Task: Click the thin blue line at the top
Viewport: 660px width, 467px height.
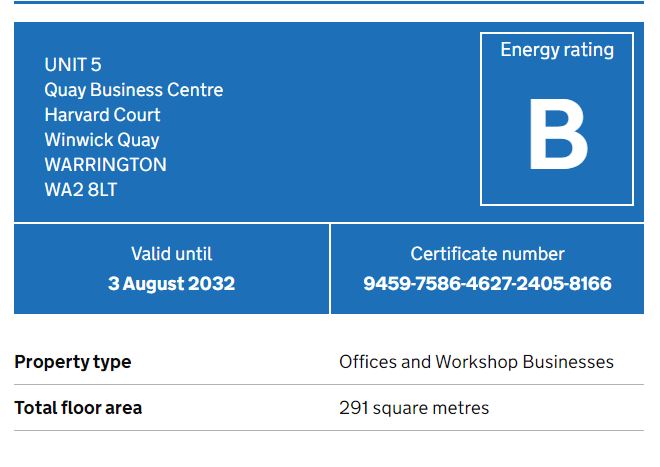Action: (329, 2)
